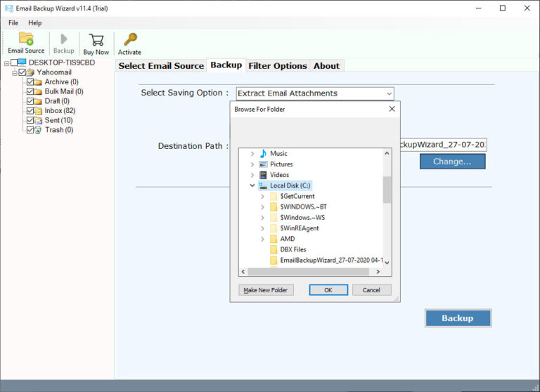Click the Music note icon

(x=263, y=153)
